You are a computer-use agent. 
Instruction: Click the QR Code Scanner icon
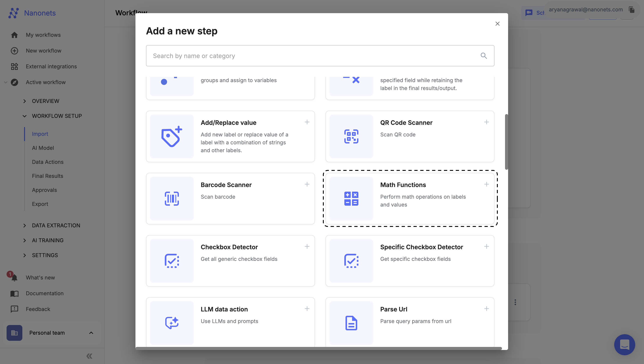click(x=351, y=136)
